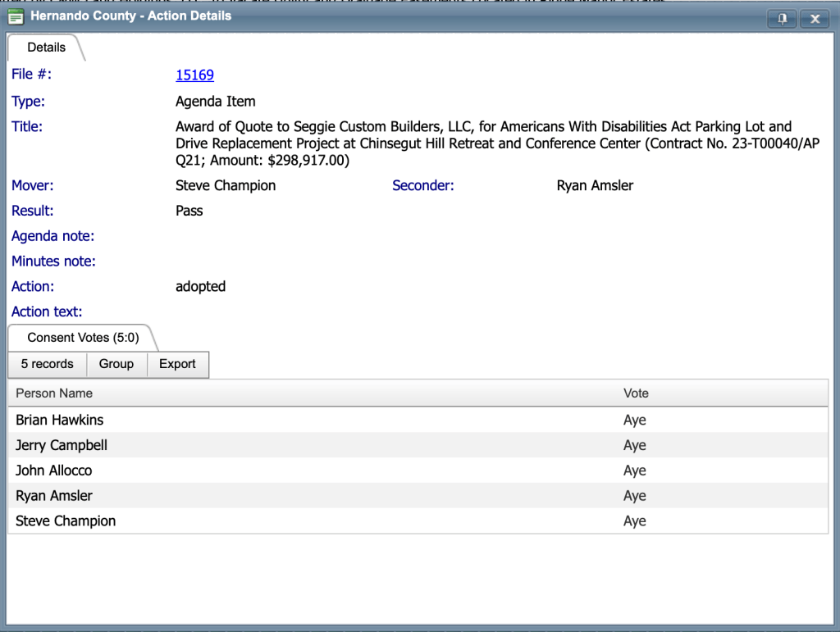
Task: Click the mover name Steve Champion
Action: pos(226,185)
